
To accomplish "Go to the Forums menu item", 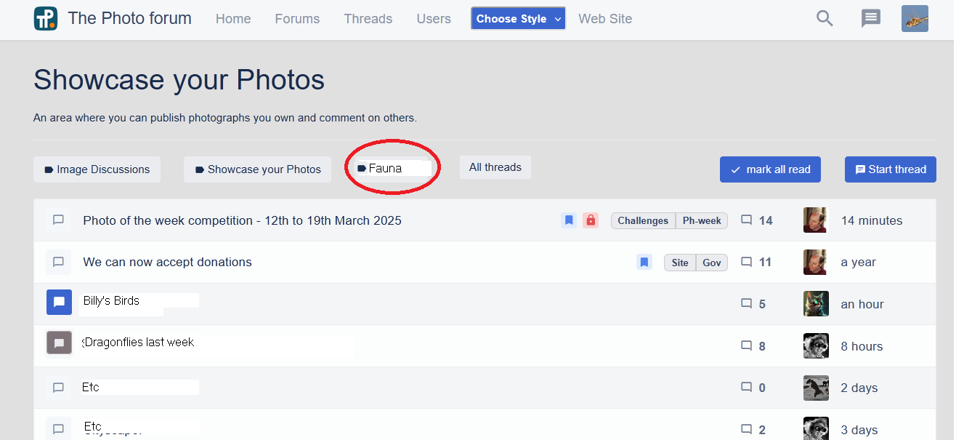I will tap(297, 19).
